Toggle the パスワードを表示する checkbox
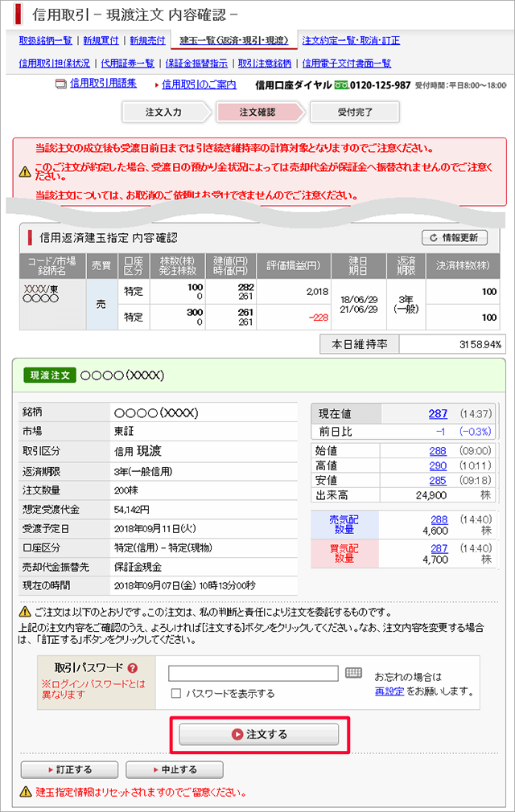The height and width of the screenshot is (812, 515). pos(176,693)
